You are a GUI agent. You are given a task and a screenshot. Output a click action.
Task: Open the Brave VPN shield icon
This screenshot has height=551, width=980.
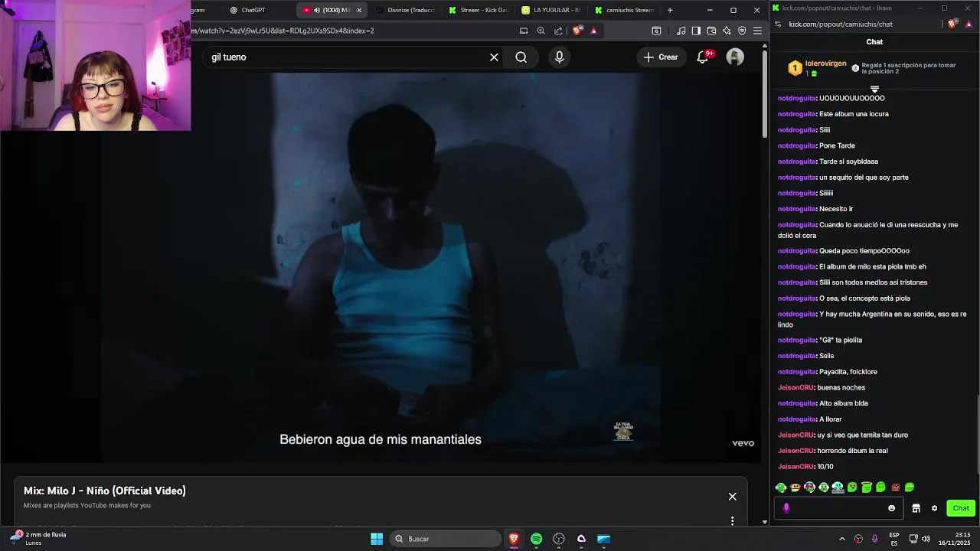[742, 31]
